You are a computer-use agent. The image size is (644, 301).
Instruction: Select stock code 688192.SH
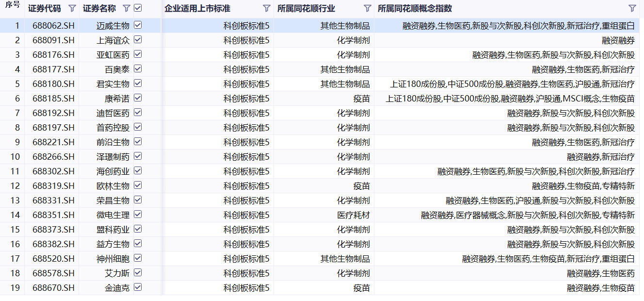coord(54,113)
